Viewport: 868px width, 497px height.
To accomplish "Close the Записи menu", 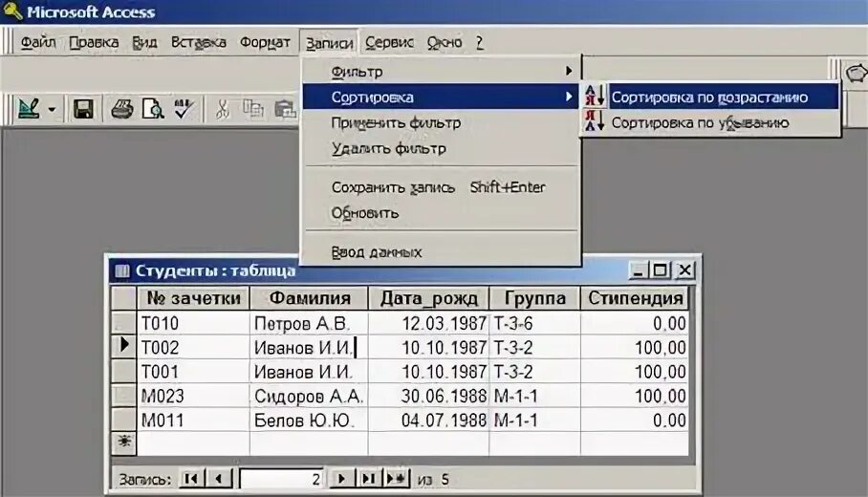I will 329,43.
